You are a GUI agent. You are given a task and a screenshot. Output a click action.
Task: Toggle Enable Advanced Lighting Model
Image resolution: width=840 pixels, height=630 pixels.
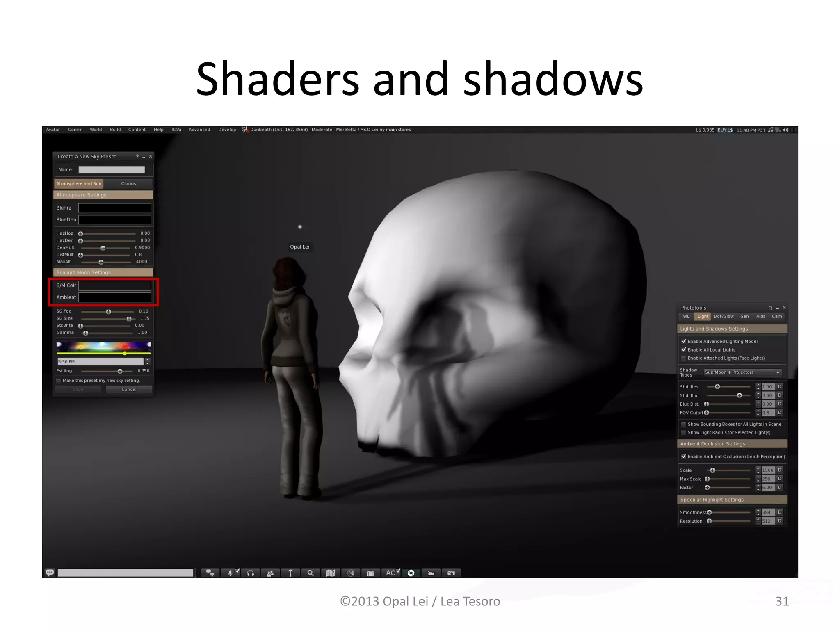click(684, 341)
